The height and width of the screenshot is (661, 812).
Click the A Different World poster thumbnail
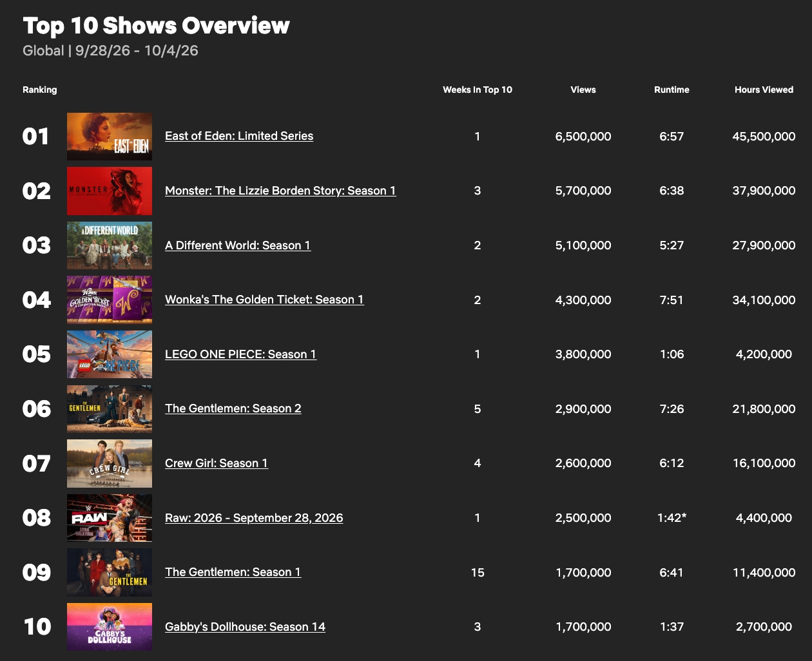pyautogui.click(x=110, y=245)
